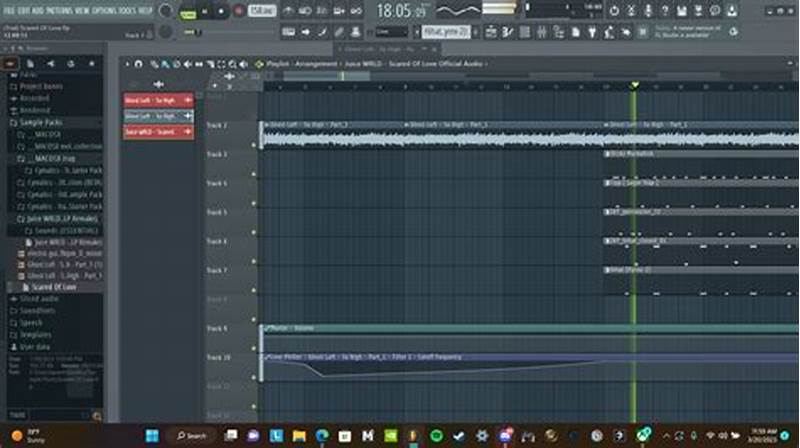Toggle Playlist magnet snap icon
800x448 pixels.
(x=138, y=64)
